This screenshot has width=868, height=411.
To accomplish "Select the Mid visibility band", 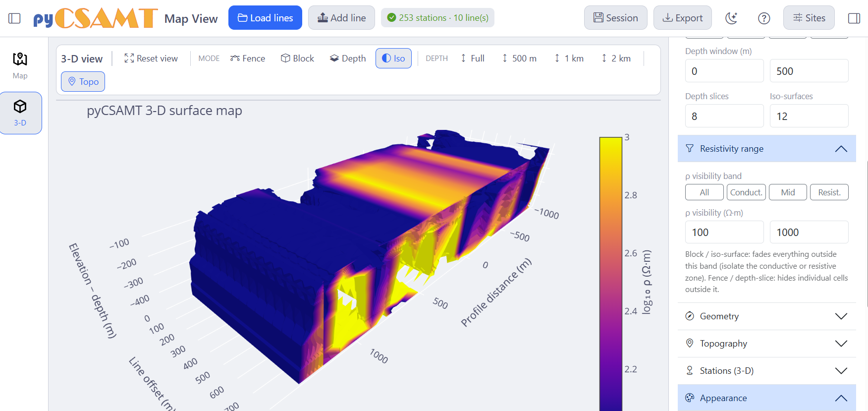I will click(788, 192).
